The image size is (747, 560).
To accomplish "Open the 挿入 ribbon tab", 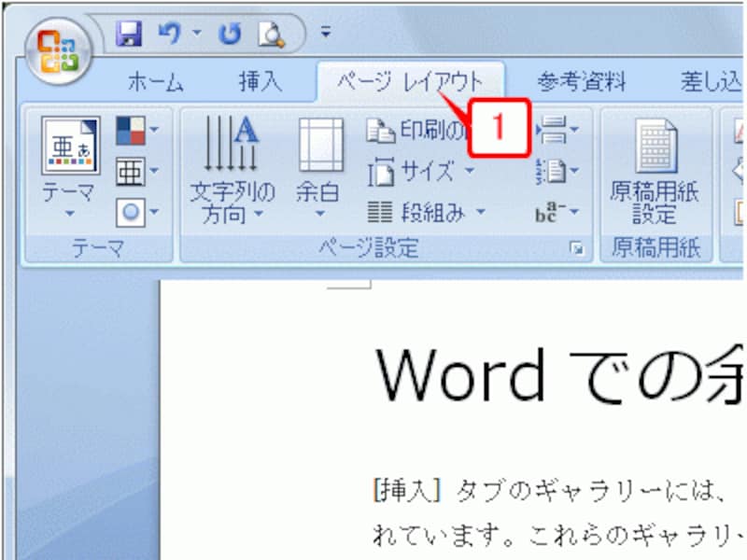I will click(x=261, y=81).
